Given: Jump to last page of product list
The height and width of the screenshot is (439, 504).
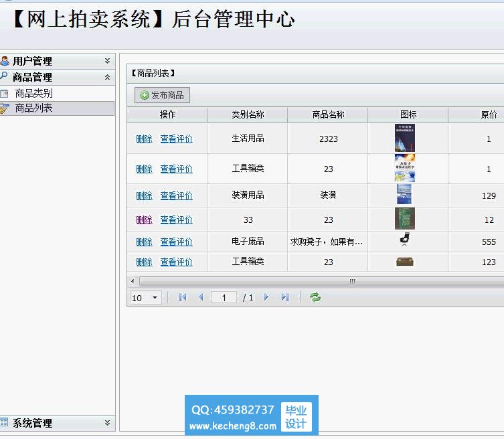Looking at the screenshot, I should (284, 297).
